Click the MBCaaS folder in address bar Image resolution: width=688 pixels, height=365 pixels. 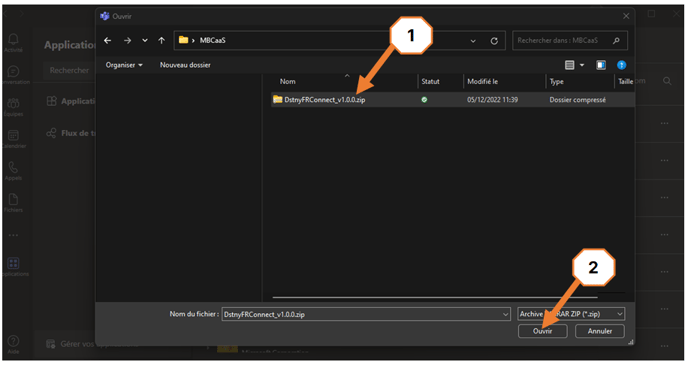(x=212, y=40)
